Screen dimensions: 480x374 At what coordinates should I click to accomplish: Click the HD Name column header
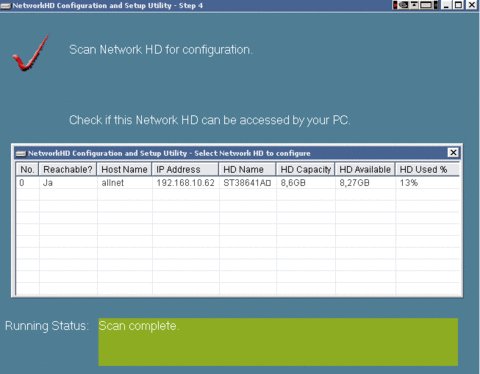(247, 169)
